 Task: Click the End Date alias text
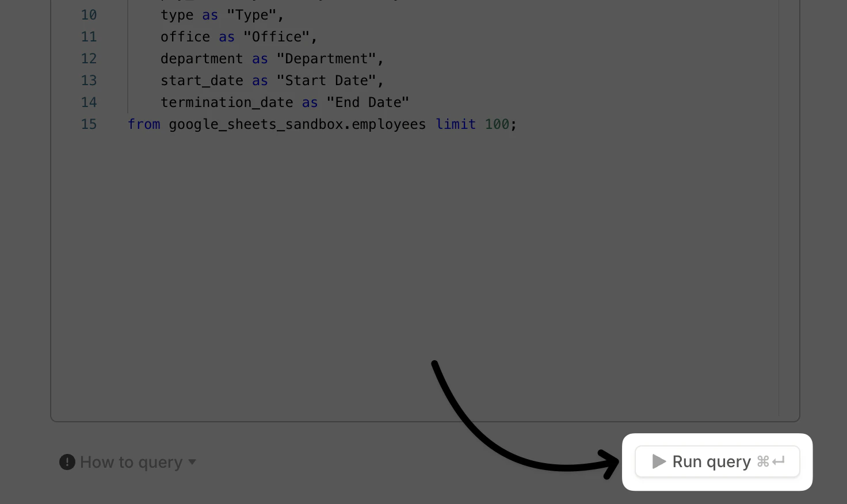368,102
